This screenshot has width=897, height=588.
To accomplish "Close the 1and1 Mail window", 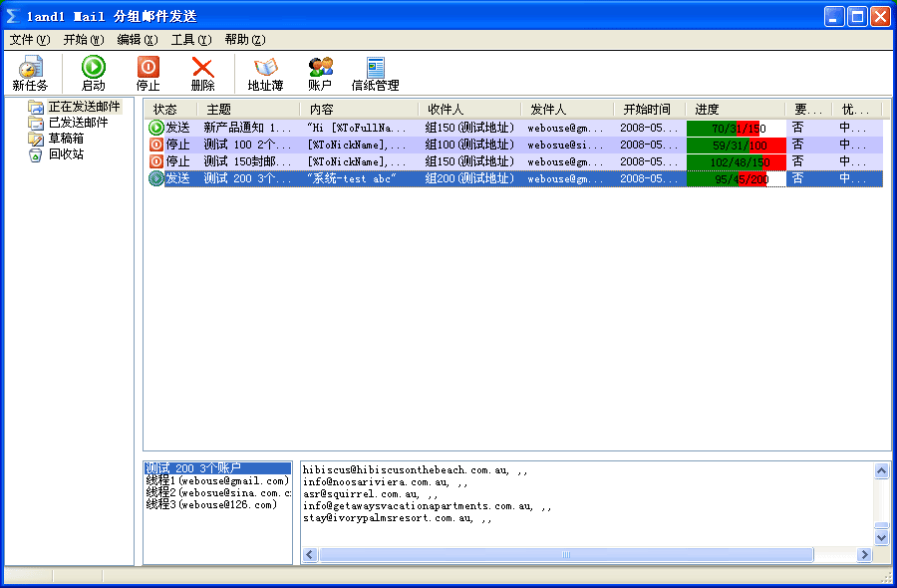I will click(880, 17).
